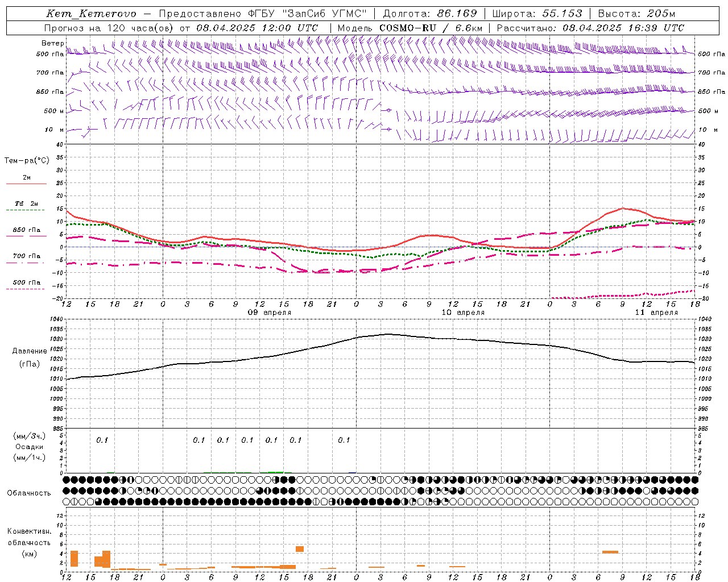Click the forecast start 08.04.2025 12:00 UTC
Viewport: 728px width, 582px height.
pos(257,28)
